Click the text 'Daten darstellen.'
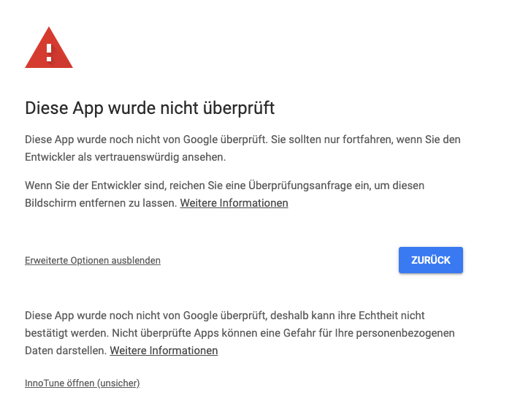The width and height of the screenshot is (512, 420). point(66,351)
